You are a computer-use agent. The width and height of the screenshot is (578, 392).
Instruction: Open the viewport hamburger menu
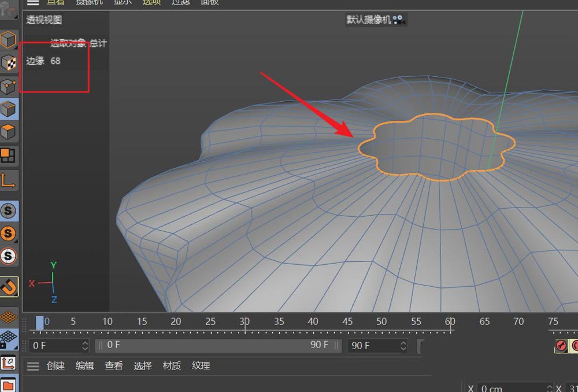(x=33, y=2)
